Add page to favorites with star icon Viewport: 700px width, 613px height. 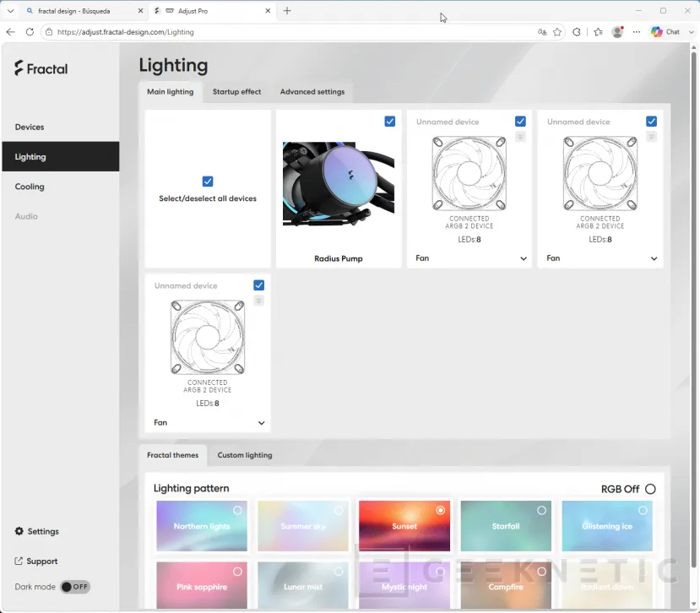coord(557,32)
